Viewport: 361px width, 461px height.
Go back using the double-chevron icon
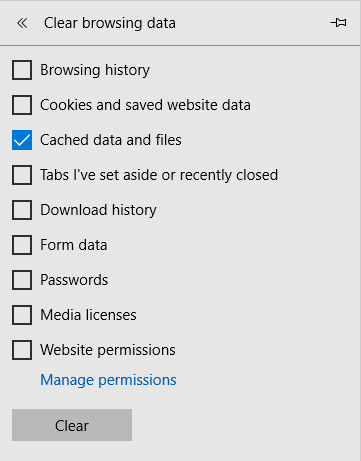pos(22,23)
